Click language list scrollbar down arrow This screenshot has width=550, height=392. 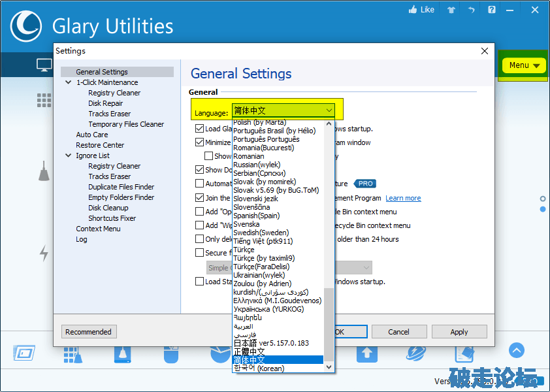[329, 368]
